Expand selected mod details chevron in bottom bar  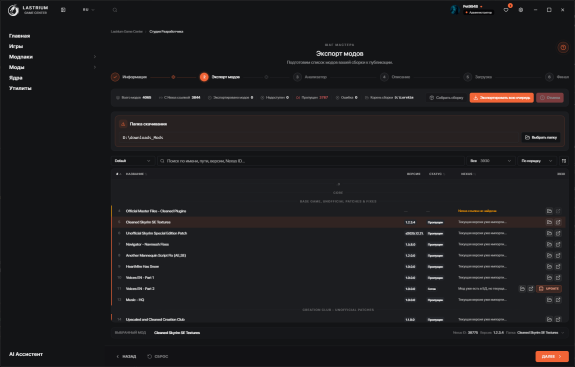coord(563,333)
